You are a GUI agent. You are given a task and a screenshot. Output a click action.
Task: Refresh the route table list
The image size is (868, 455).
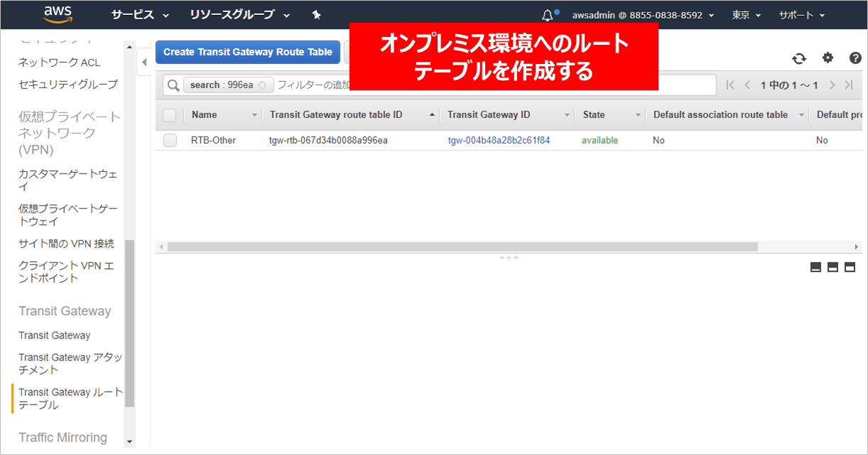coord(799,59)
